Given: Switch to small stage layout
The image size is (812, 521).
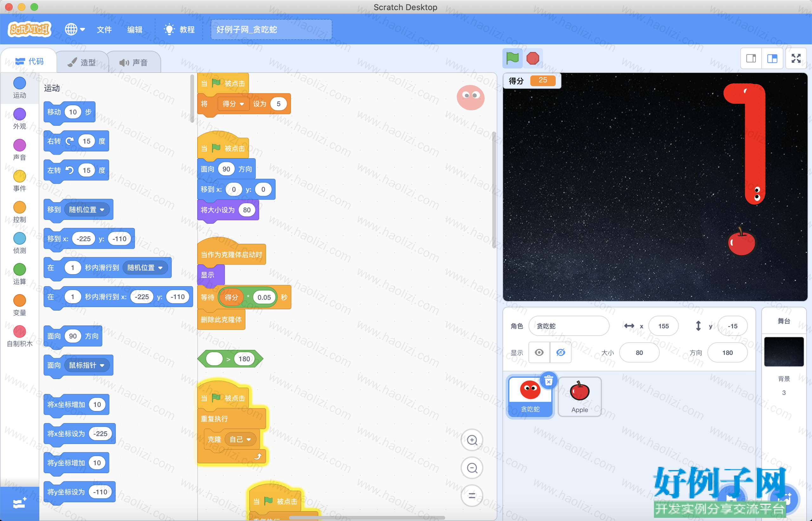Looking at the screenshot, I should (x=751, y=59).
